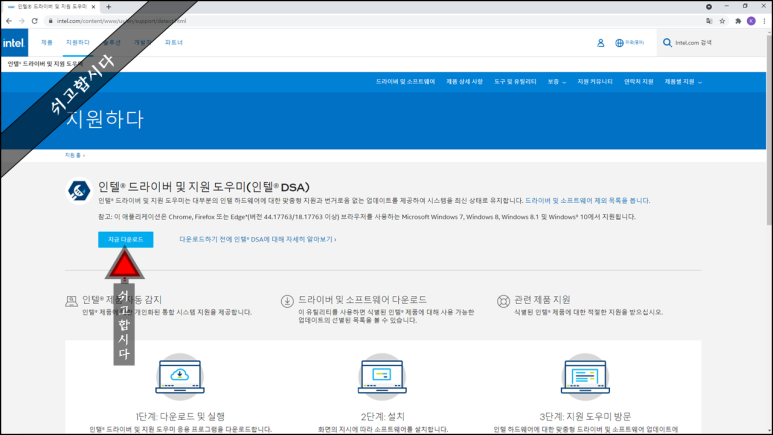Click the Intel logo in header
Screen dimensions: 773x435
[x=14, y=43]
